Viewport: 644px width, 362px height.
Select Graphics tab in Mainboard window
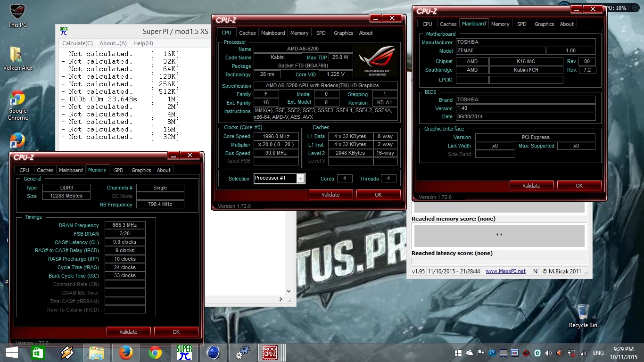pos(545,24)
